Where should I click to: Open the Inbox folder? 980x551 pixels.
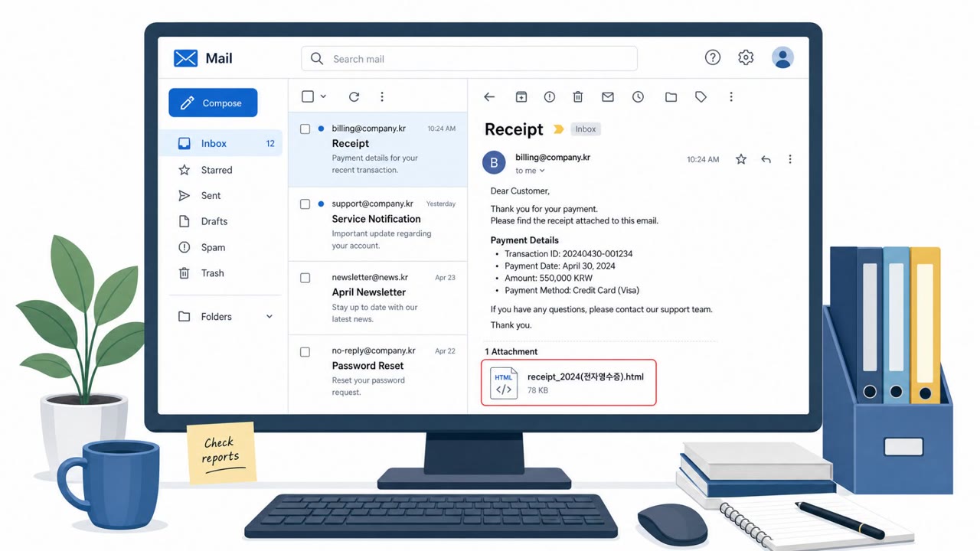coord(220,143)
